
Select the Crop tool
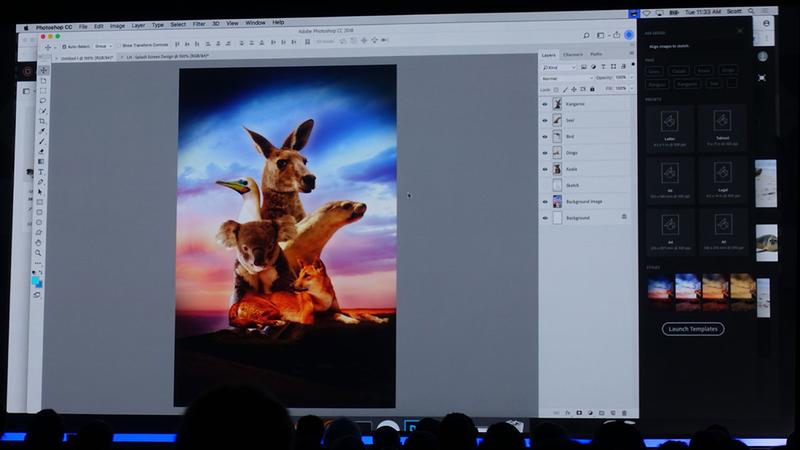tap(42, 121)
